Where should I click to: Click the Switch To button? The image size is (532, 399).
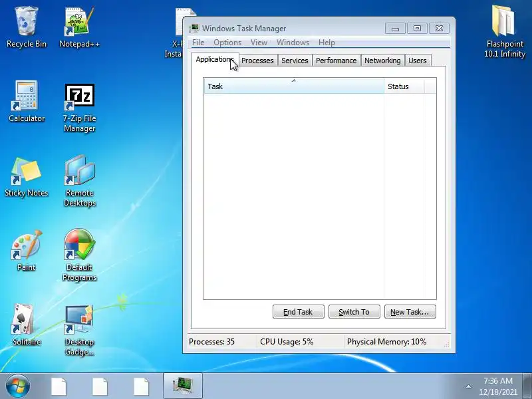[x=354, y=312]
